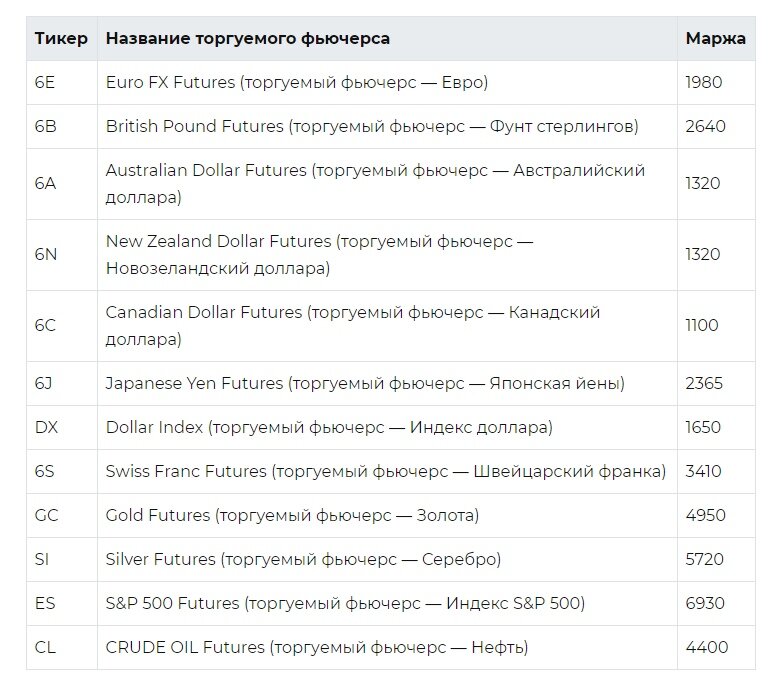
Task: Click the Euro FX Futures row name
Action: (297, 83)
